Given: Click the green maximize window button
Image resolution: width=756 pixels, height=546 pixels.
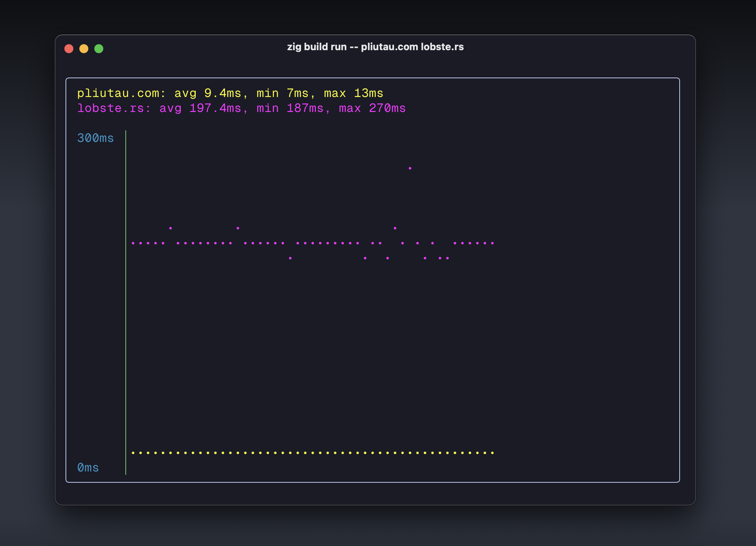Looking at the screenshot, I should [99, 49].
